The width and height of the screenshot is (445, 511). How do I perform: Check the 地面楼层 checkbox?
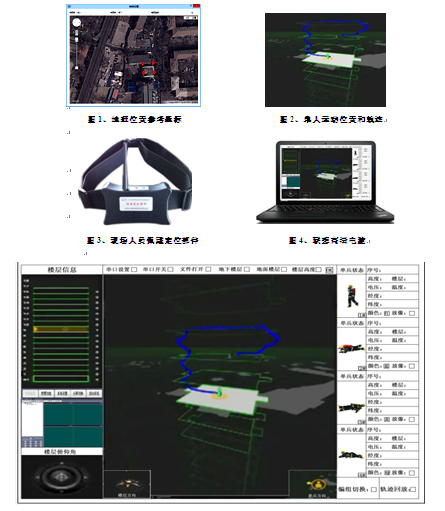point(284,269)
